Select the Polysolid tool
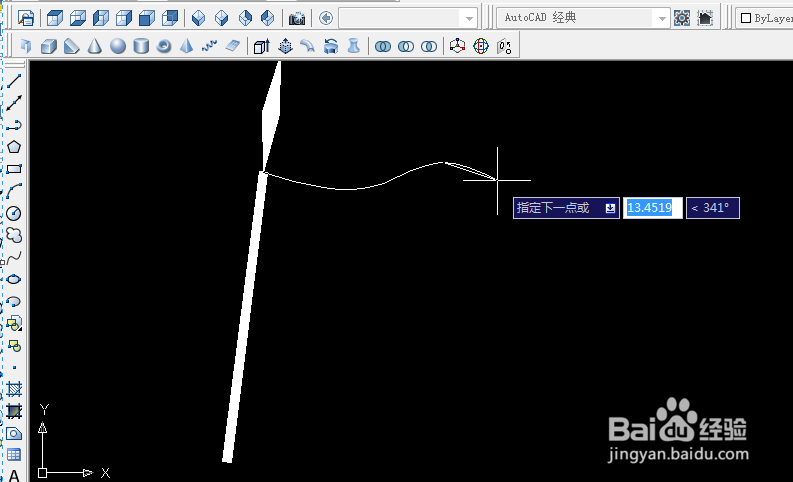Viewport: 793px width, 482px height. tap(25, 47)
